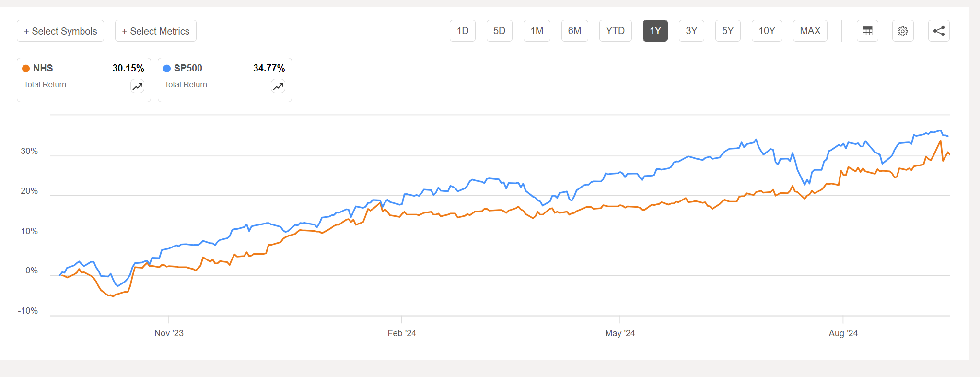
Task: Open the Select Symbols picker
Action: 60,31
